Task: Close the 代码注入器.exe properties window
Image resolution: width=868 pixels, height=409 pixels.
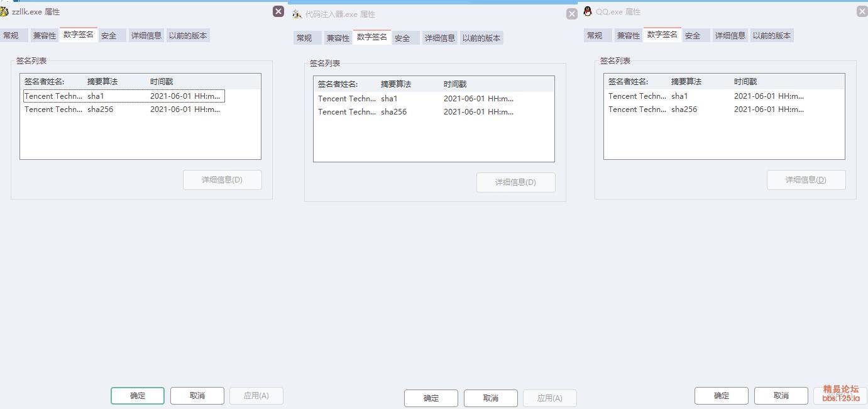Action: (572, 14)
